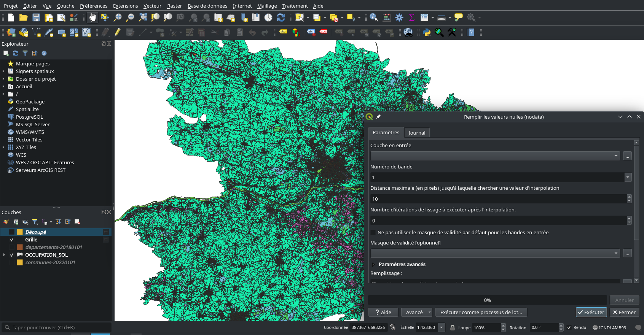
Task: Enable the departements-20180101 layer checkbox
Action: [x=12, y=248]
